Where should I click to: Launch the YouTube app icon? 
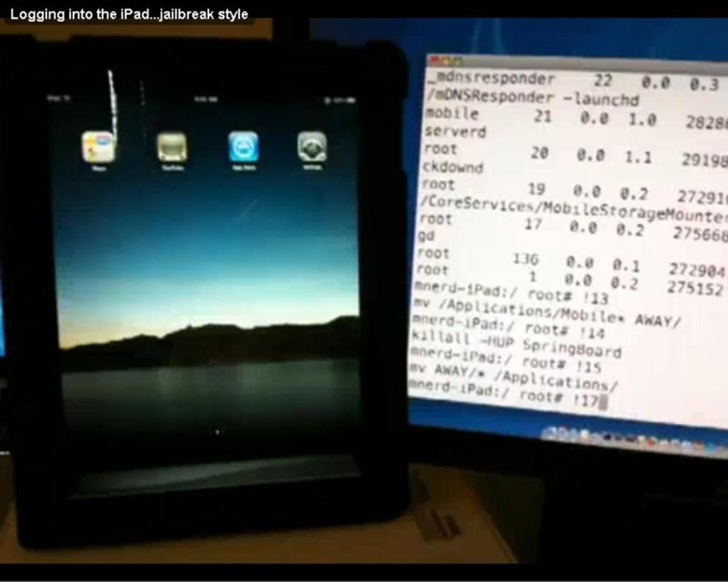pos(172,147)
